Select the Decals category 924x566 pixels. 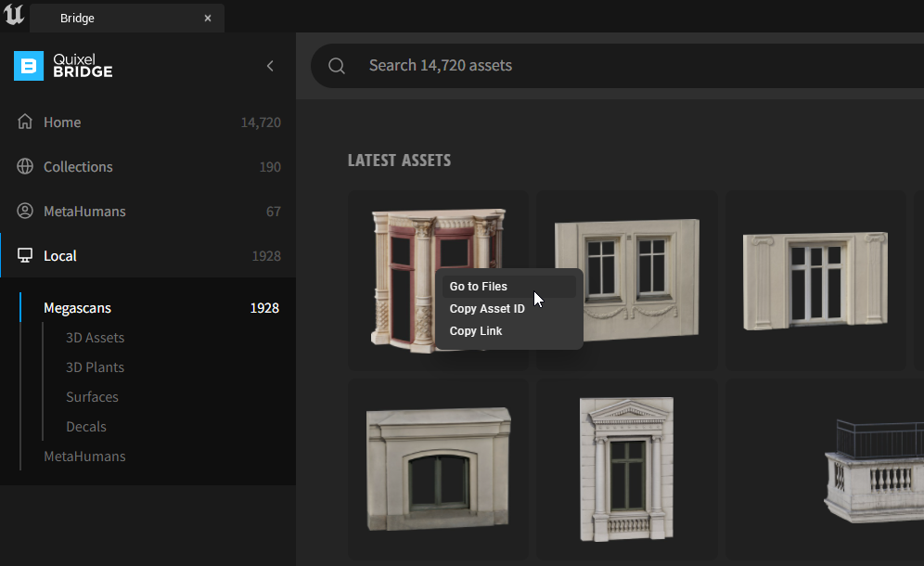[86, 427]
